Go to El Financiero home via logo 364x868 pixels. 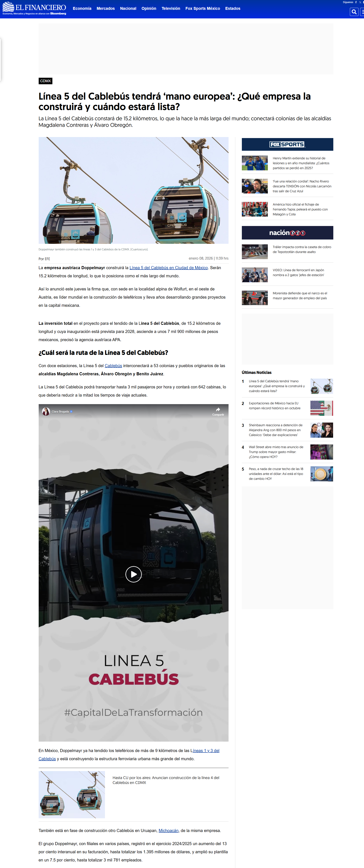pyautogui.click(x=34, y=9)
